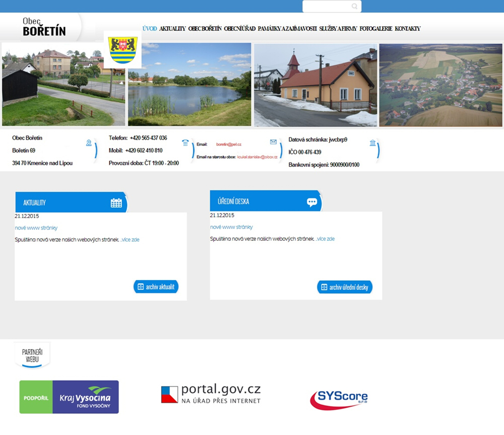Click the telephone icon in contact bar
The width and height of the screenshot is (504, 435).
click(185, 143)
